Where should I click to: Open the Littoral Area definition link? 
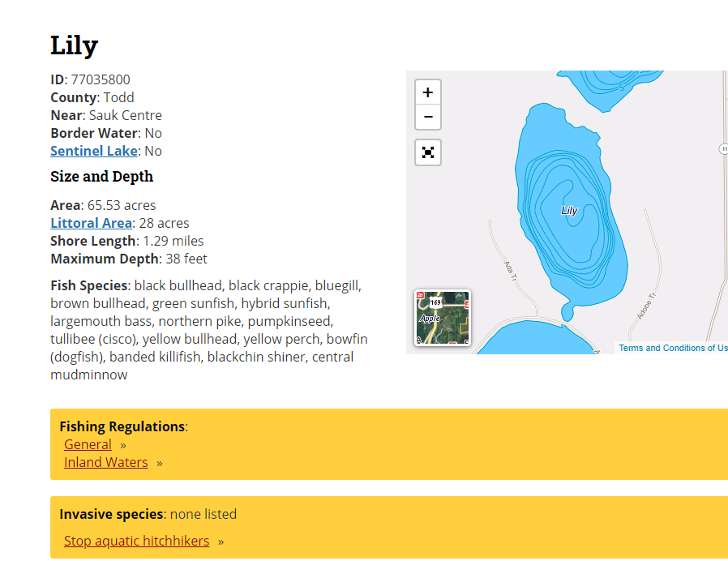point(91,223)
